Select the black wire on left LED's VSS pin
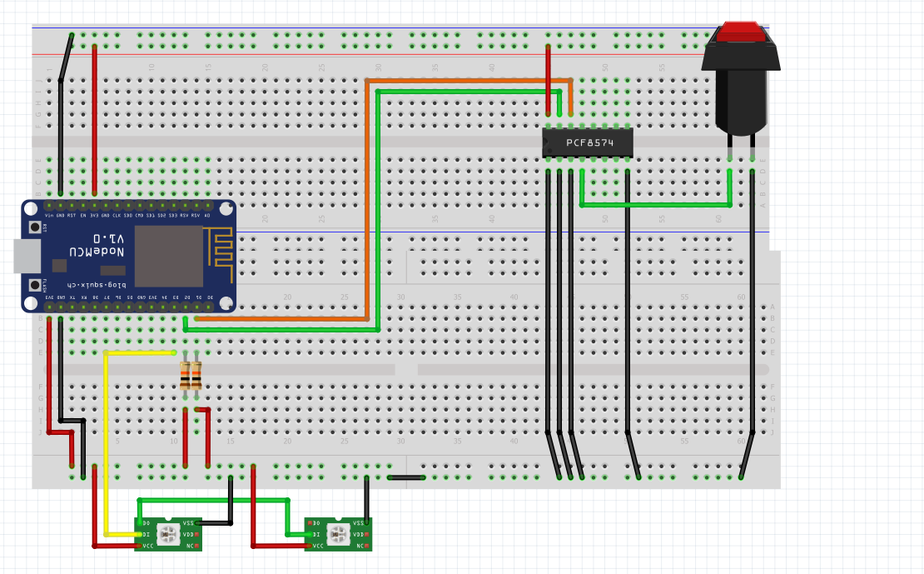924x574 pixels. point(231,500)
